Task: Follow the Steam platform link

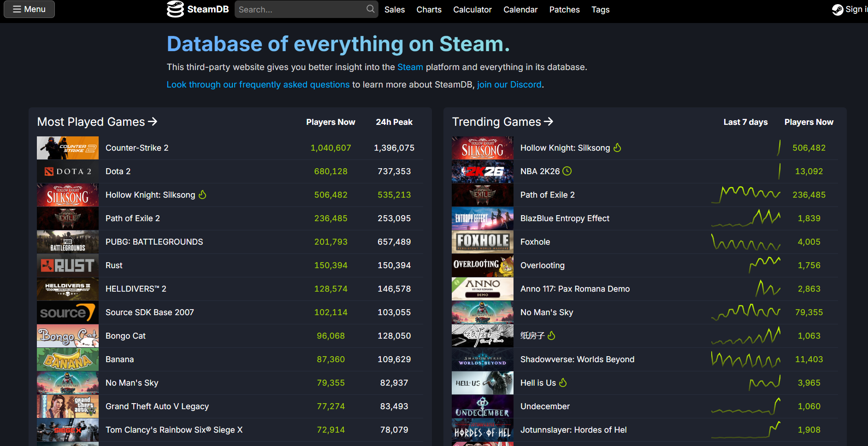Action: tap(410, 67)
